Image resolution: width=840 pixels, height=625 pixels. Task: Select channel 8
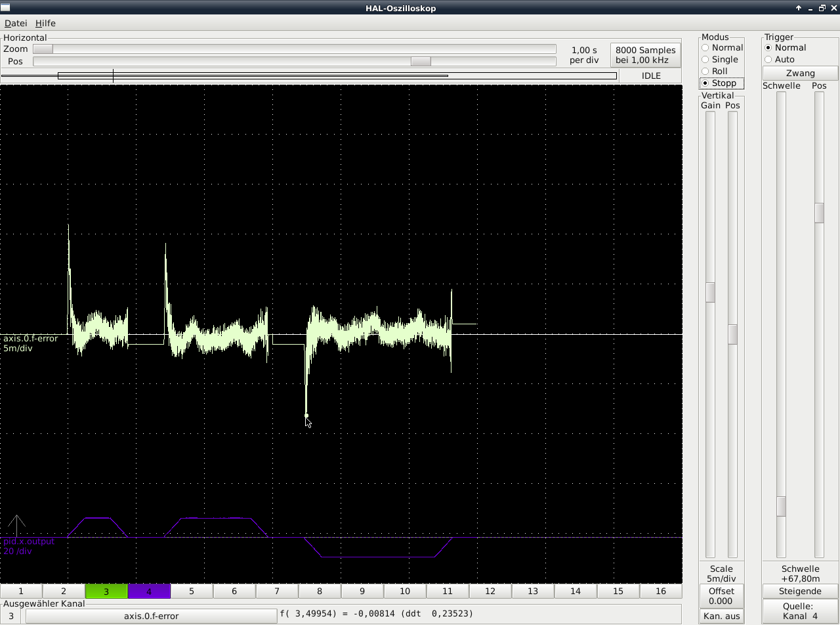320,592
